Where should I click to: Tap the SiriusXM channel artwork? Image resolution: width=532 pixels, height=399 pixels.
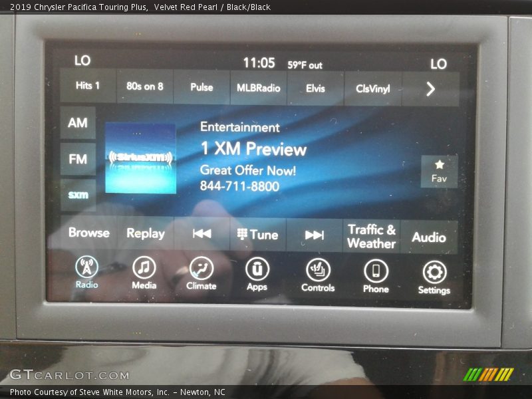140,158
